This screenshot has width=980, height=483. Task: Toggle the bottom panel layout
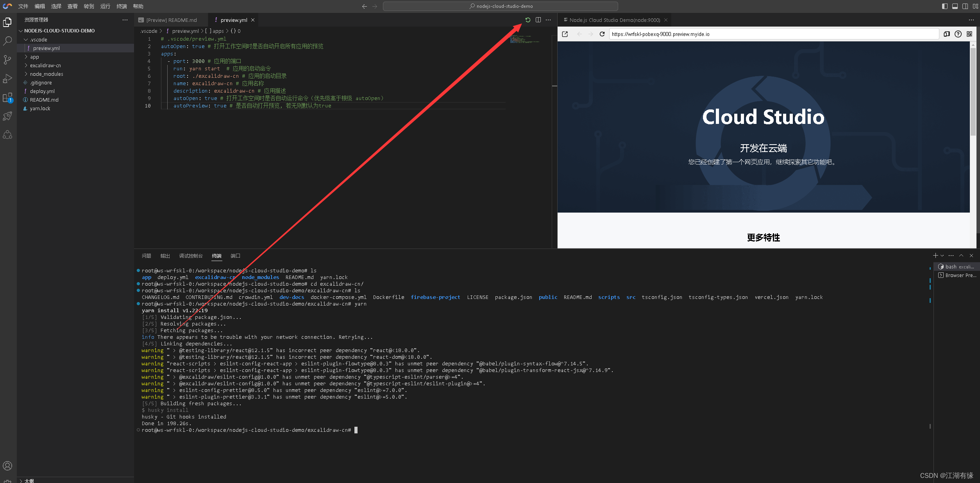click(x=955, y=6)
